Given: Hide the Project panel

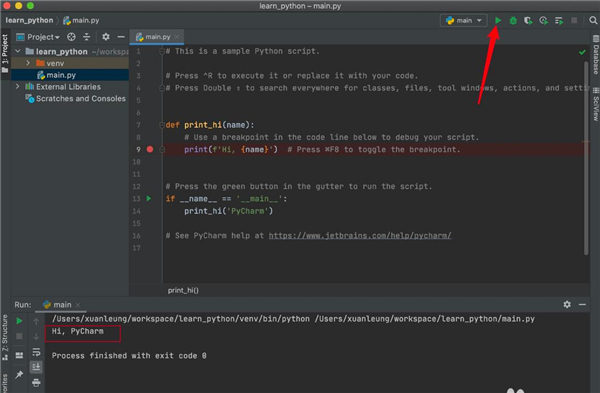Looking at the screenshot, I should pyautogui.click(x=121, y=37).
